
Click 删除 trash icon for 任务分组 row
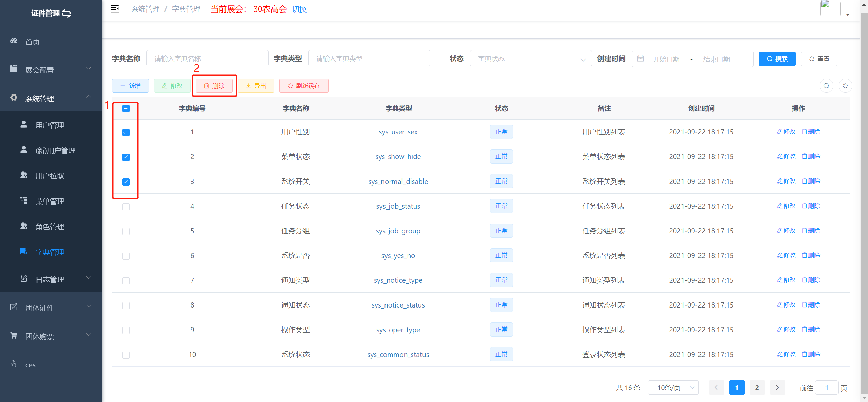tap(804, 231)
